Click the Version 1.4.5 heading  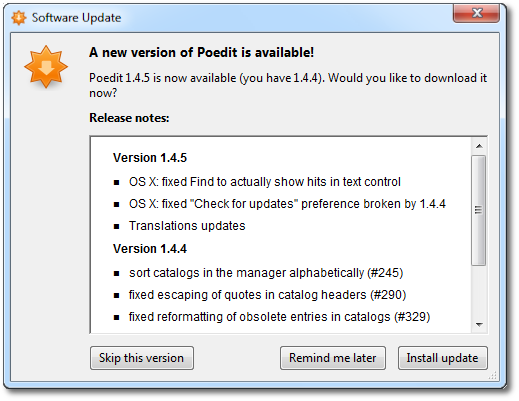tap(150, 158)
